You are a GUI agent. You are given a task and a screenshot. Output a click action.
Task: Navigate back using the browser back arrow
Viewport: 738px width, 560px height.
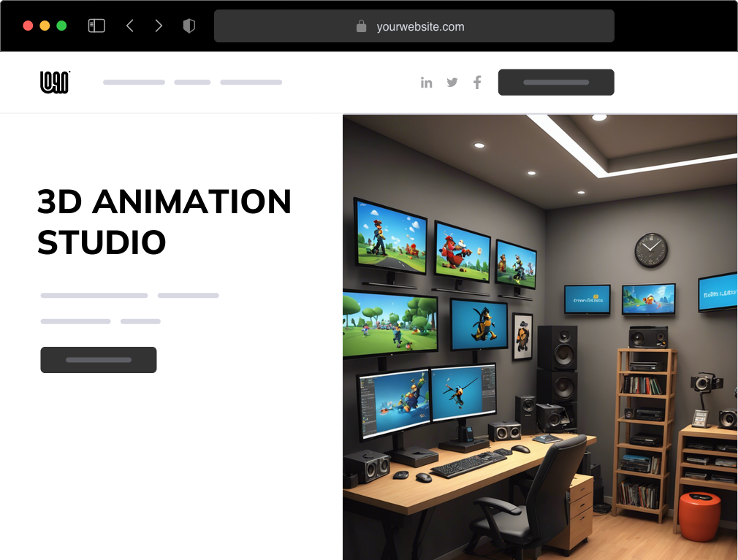130,25
